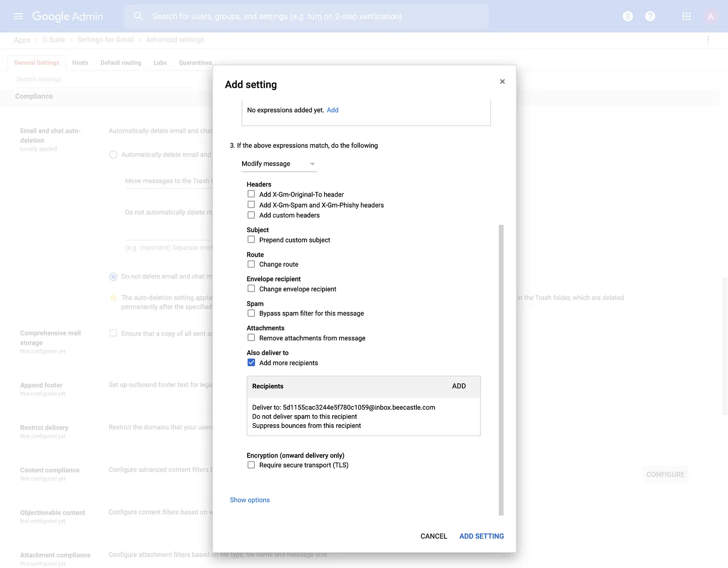Click the Compliance section heading
This screenshot has height=568, width=728.
pyautogui.click(x=34, y=96)
